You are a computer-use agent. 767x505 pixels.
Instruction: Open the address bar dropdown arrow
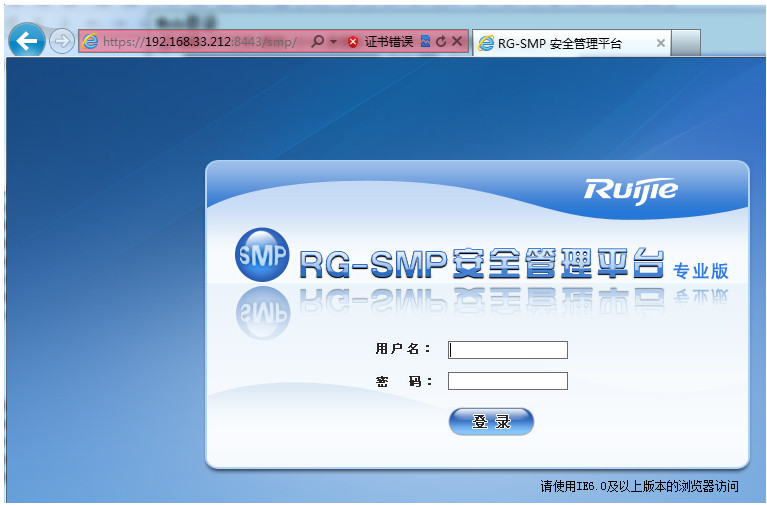(x=334, y=42)
